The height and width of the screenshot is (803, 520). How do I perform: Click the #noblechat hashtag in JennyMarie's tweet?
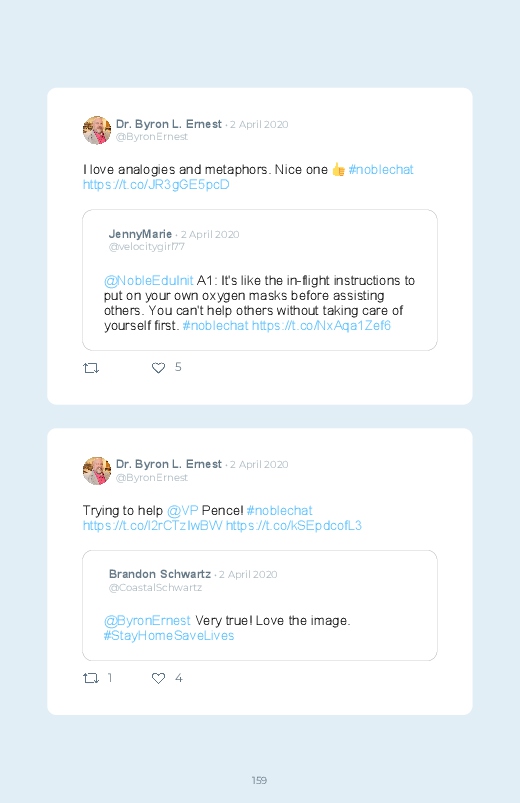(215, 326)
